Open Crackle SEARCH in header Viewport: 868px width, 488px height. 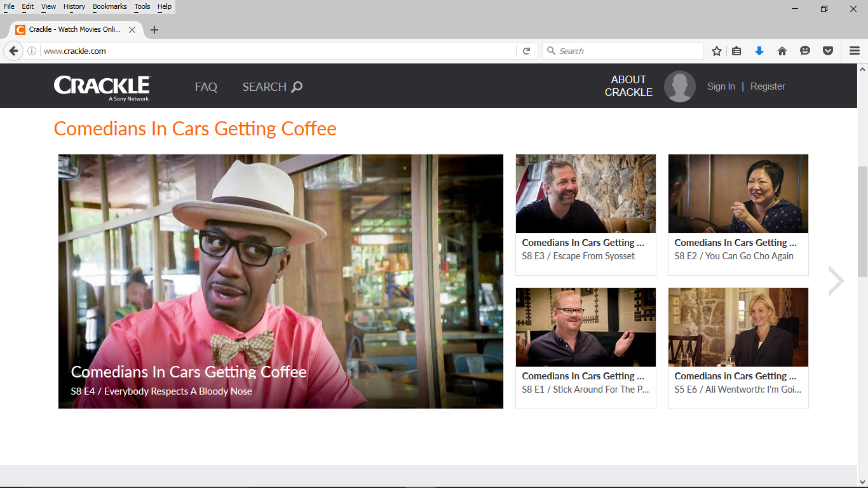pos(273,87)
